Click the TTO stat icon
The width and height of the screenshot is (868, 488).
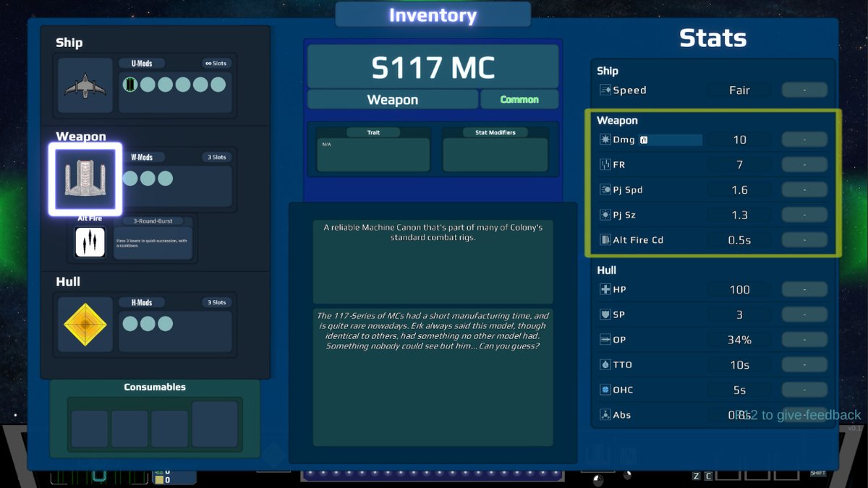pyautogui.click(x=605, y=364)
